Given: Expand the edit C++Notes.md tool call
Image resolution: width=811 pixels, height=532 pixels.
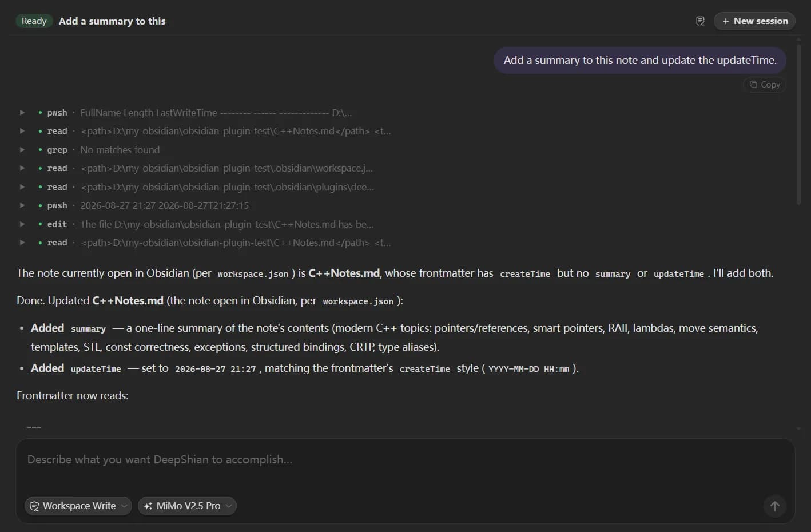Looking at the screenshot, I should click(x=22, y=224).
